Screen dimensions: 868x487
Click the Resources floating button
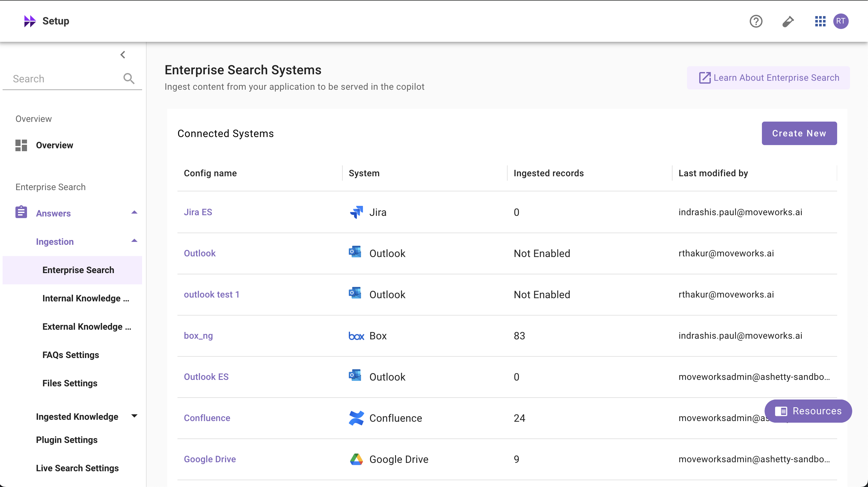coord(808,411)
